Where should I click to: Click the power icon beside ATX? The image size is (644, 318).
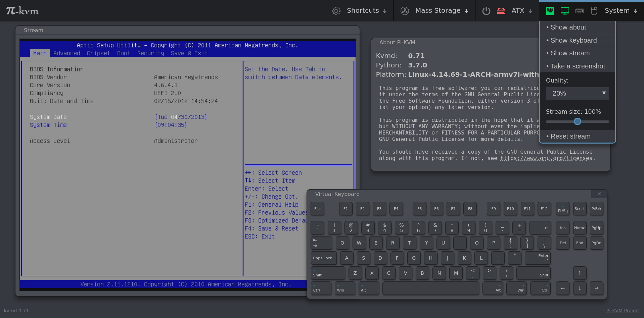[x=486, y=10]
